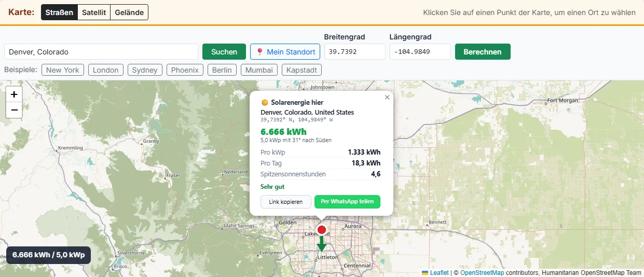Click the Fraser map label
The width and height of the screenshot is (644, 277).
click(173, 175)
